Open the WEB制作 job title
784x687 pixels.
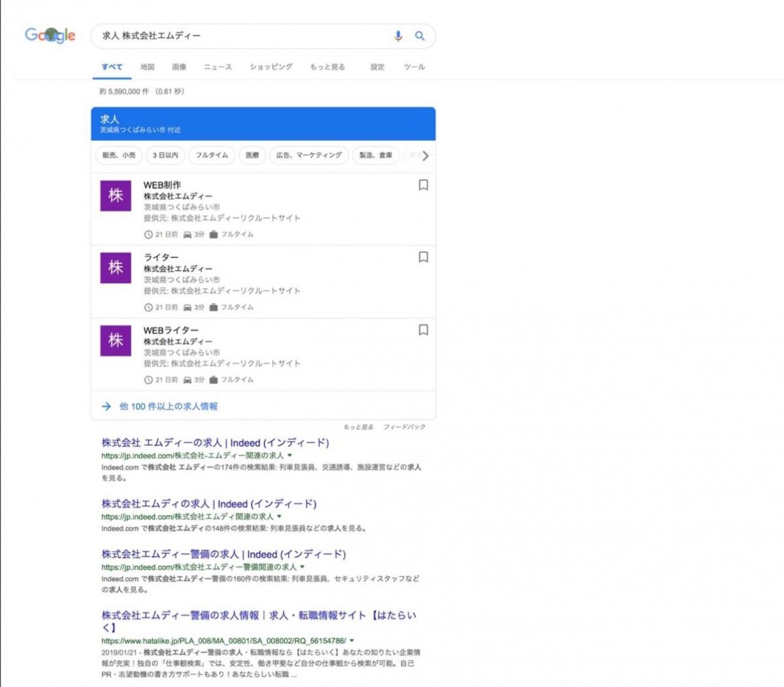pyautogui.click(x=162, y=185)
